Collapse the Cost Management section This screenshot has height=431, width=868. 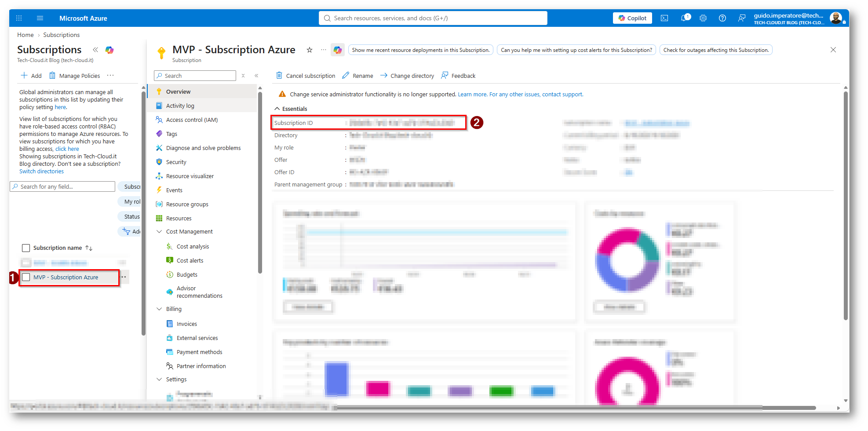(159, 231)
